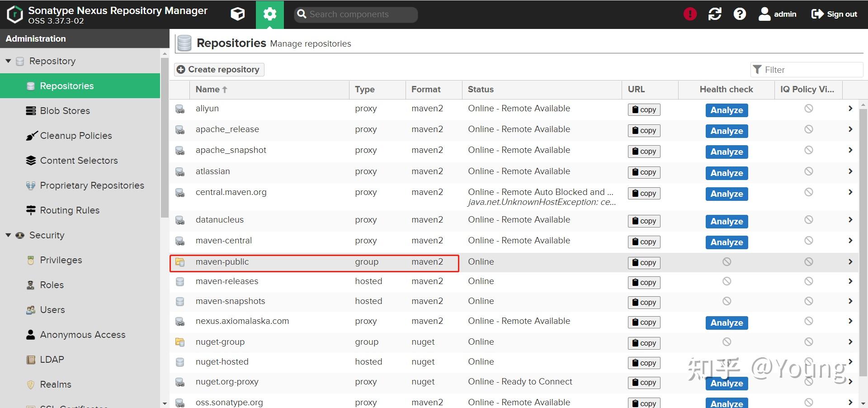This screenshot has width=868, height=408.
Task: Select Routing Rules in sidebar
Action: coord(70,210)
